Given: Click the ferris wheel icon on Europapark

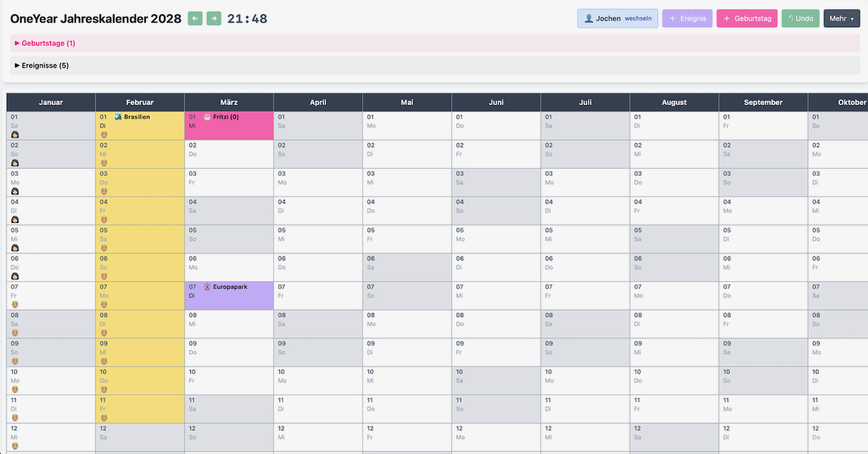Looking at the screenshot, I should tap(207, 286).
